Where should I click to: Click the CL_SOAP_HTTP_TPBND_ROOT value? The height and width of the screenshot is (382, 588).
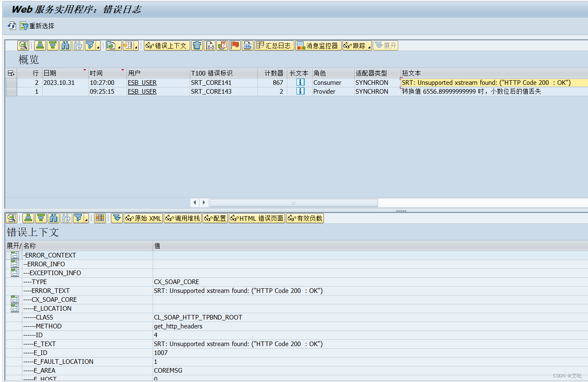(x=198, y=317)
